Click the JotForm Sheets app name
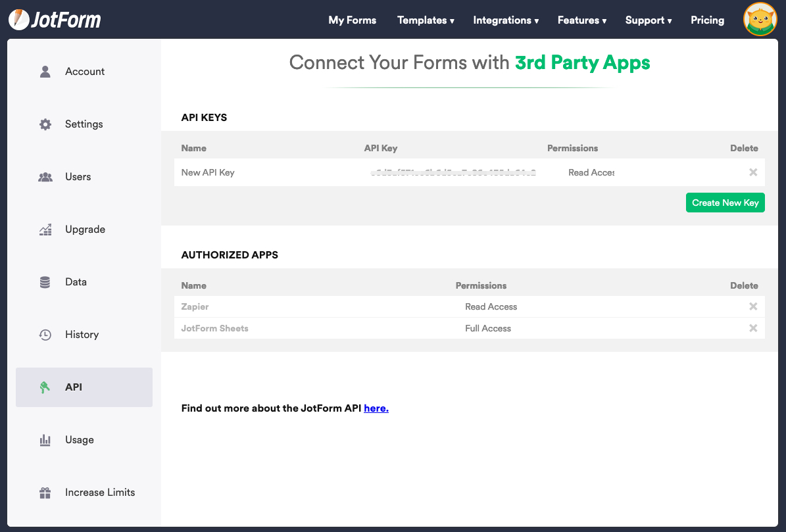 coord(214,328)
